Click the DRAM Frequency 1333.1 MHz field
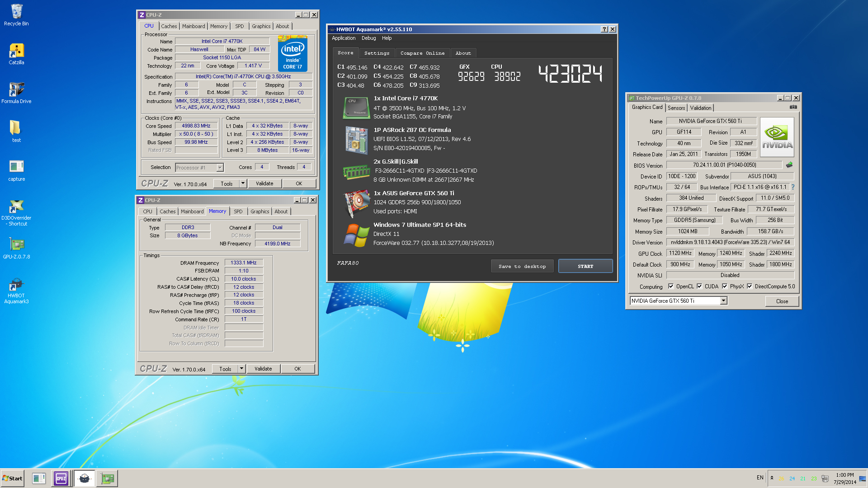The width and height of the screenshot is (868, 488). (244, 263)
